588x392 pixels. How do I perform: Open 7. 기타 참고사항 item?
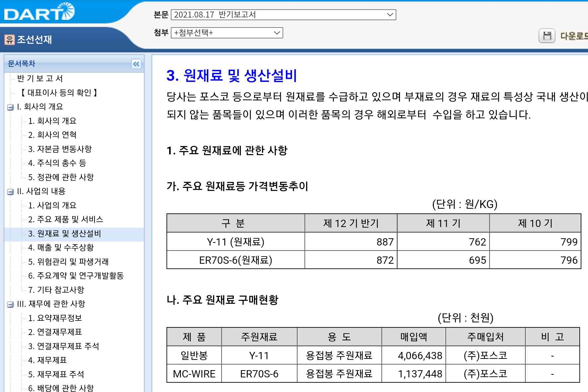(56, 290)
